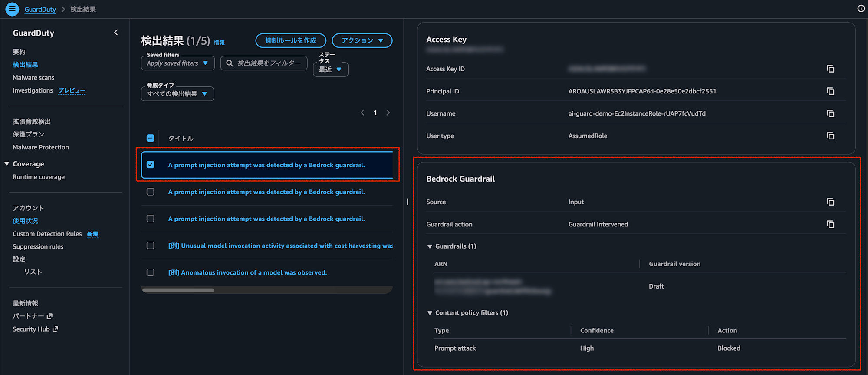Click the プレビュー link beside Investigations
Viewport: 868px width, 375px height.
pos(72,90)
